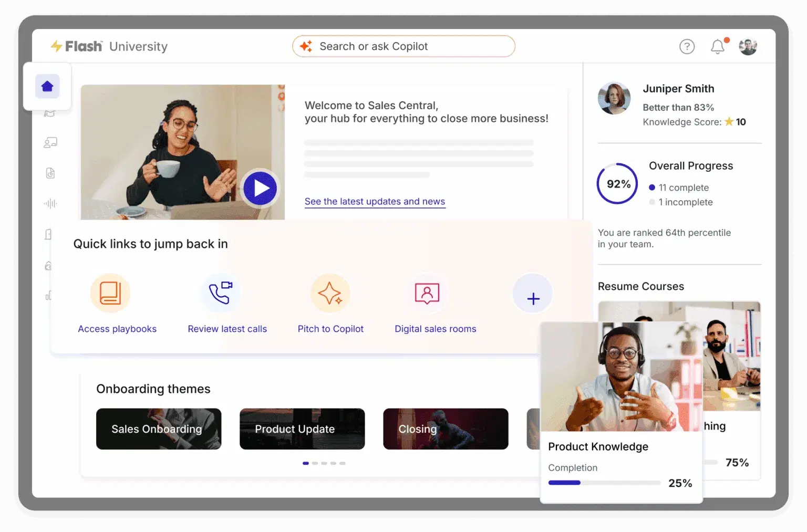Click the plus circle to add a quick link
Screen dimensions: 807x532
point(532,293)
